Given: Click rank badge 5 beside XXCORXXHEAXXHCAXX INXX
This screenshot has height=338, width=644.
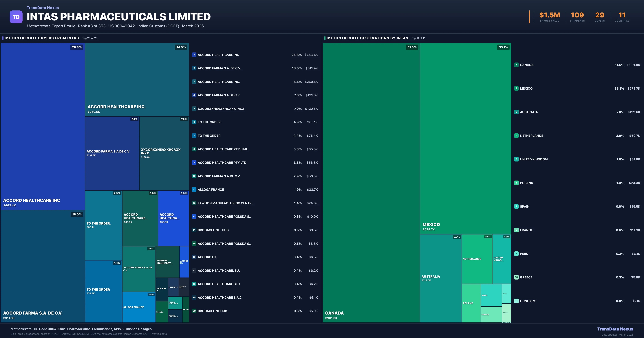Looking at the screenshot, I should click(194, 109).
